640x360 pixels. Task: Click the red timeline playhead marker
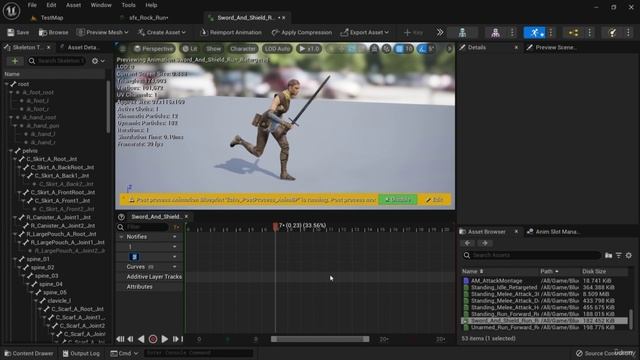click(276, 226)
